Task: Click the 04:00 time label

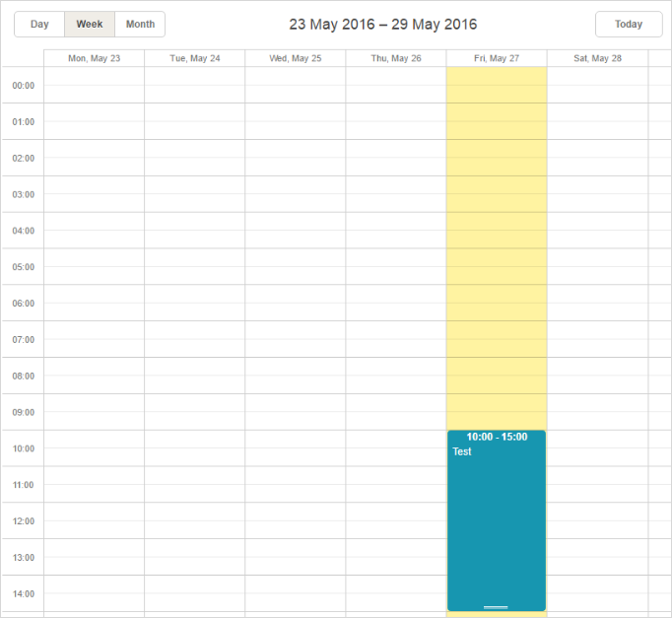Action: tap(23, 231)
